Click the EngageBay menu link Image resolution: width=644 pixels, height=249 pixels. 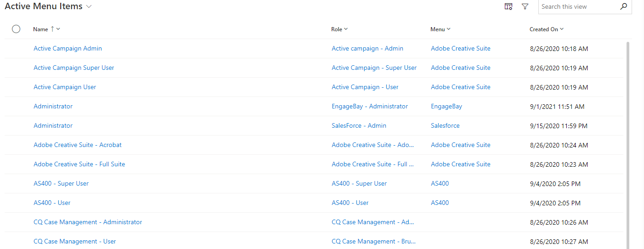pyautogui.click(x=446, y=106)
